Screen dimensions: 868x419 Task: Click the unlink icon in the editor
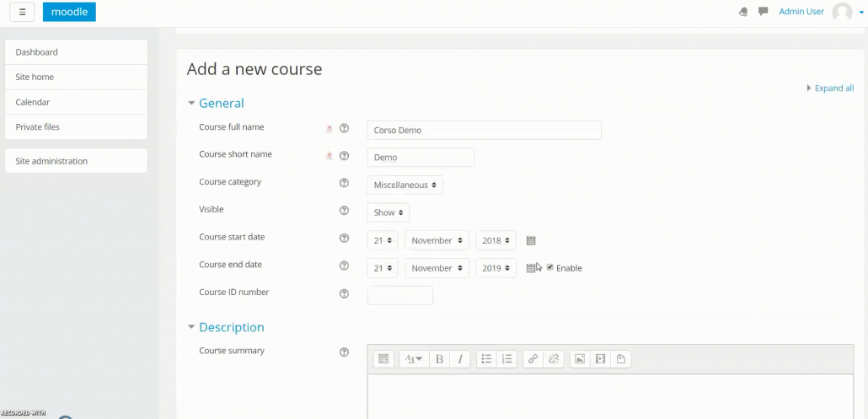point(554,359)
